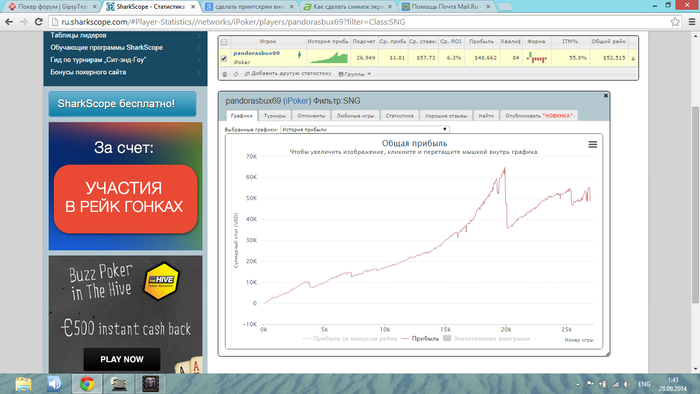This screenshot has width=700, height=394.
Task: Open the Группы dropdown
Action: click(355, 74)
